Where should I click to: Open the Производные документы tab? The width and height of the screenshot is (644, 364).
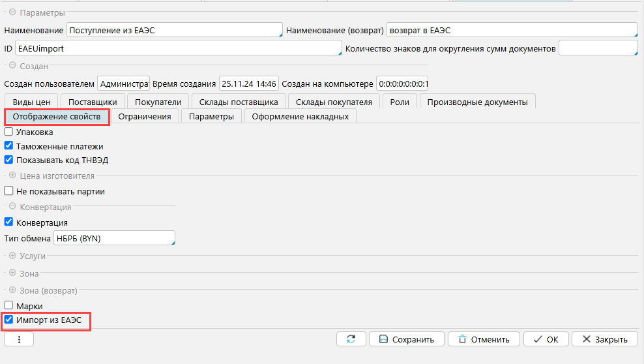[478, 102]
